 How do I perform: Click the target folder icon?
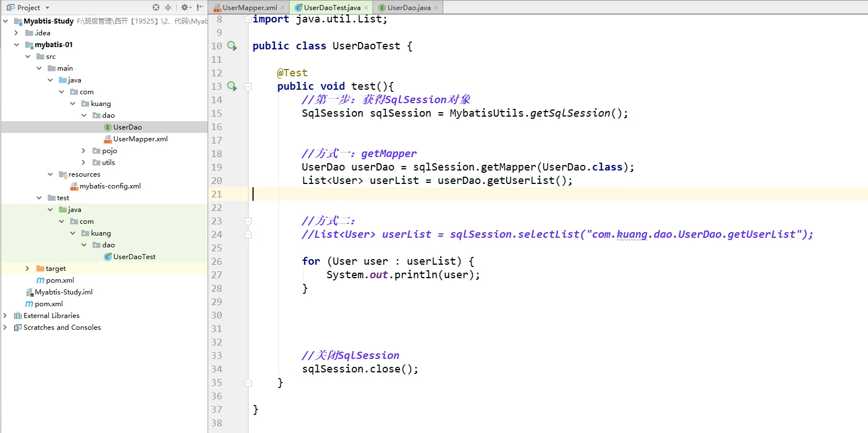pos(40,269)
